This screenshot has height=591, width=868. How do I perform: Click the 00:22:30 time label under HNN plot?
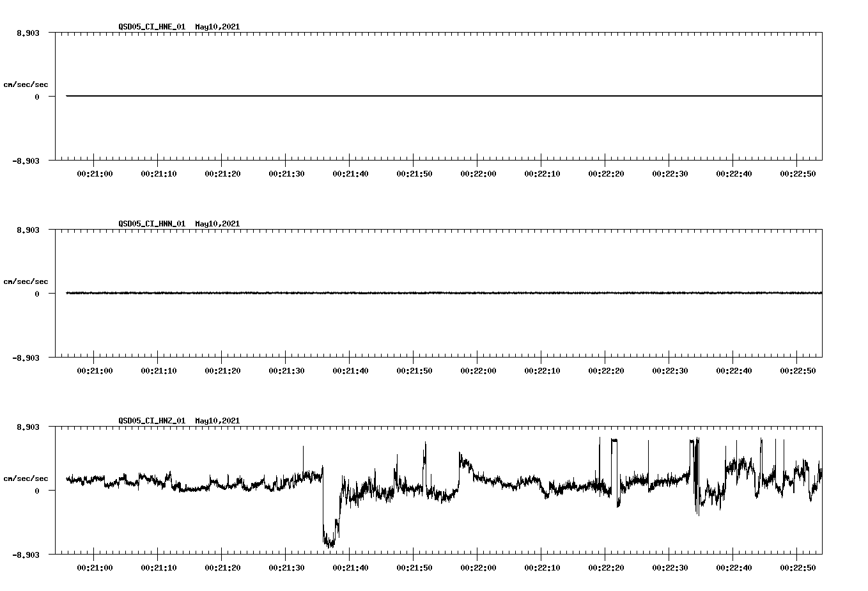pyautogui.click(x=670, y=371)
